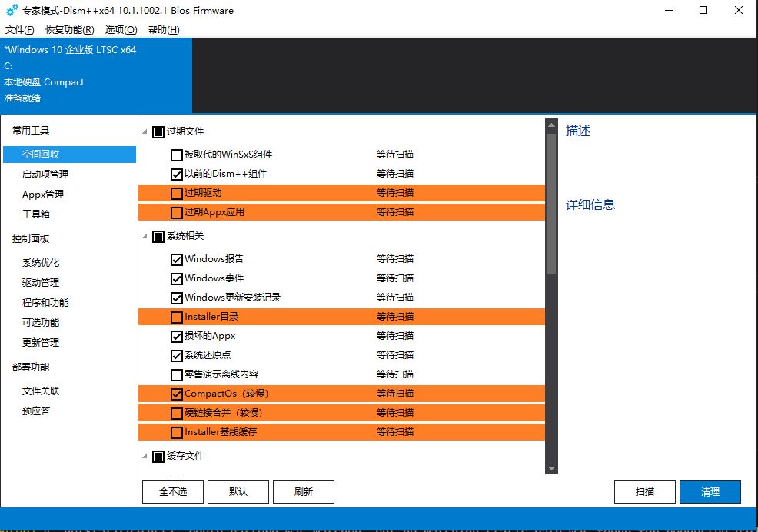Image resolution: width=758 pixels, height=532 pixels.
Task: Enable the 过期驱动 checkbox
Action: [x=177, y=193]
